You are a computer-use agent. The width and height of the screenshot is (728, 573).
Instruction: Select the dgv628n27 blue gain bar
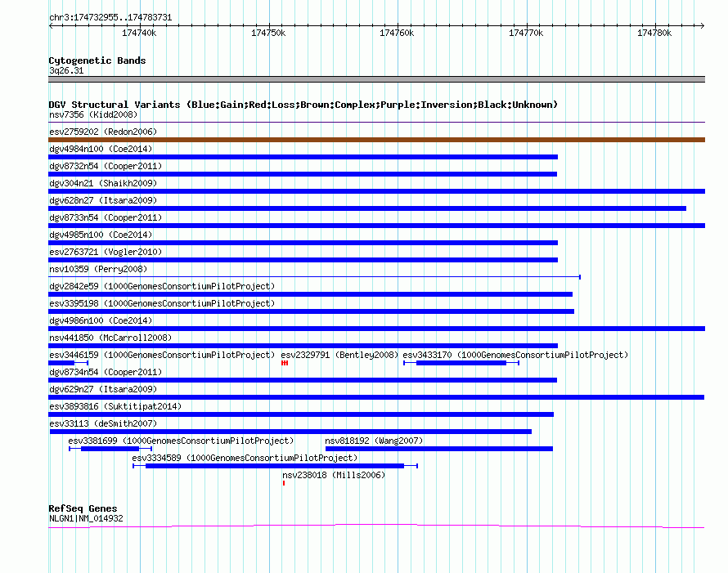367,208
